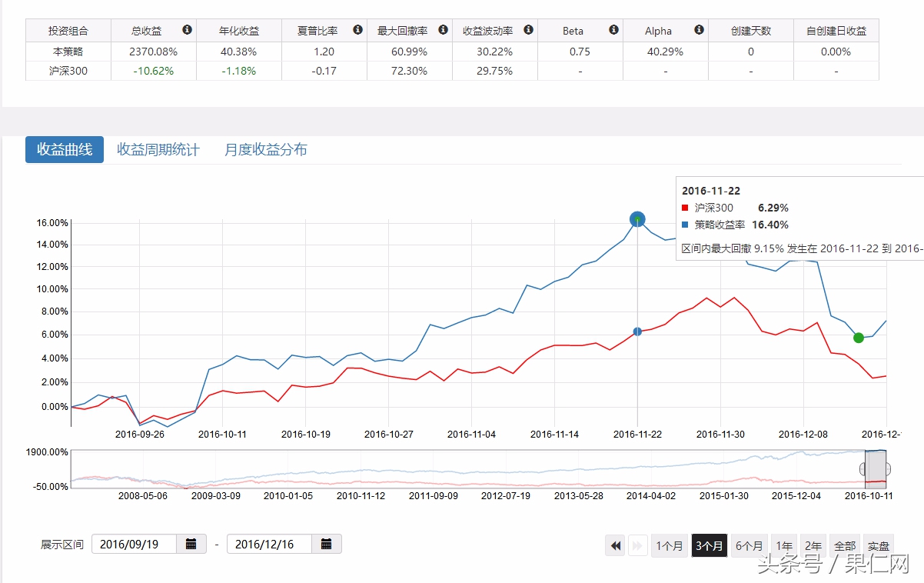This screenshot has height=583, width=924.
Task: Select the 1个月 time range option
Action: pyautogui.click(x=670, y=545)
